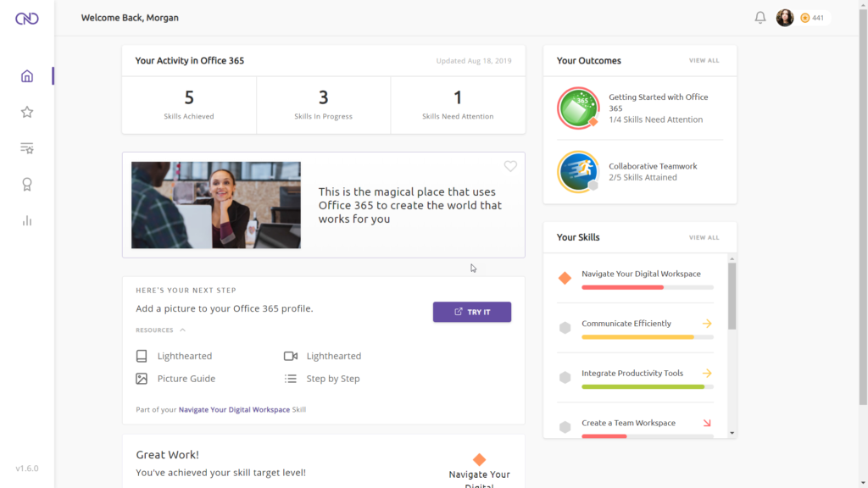Open the notification bell

pos(760,18)
